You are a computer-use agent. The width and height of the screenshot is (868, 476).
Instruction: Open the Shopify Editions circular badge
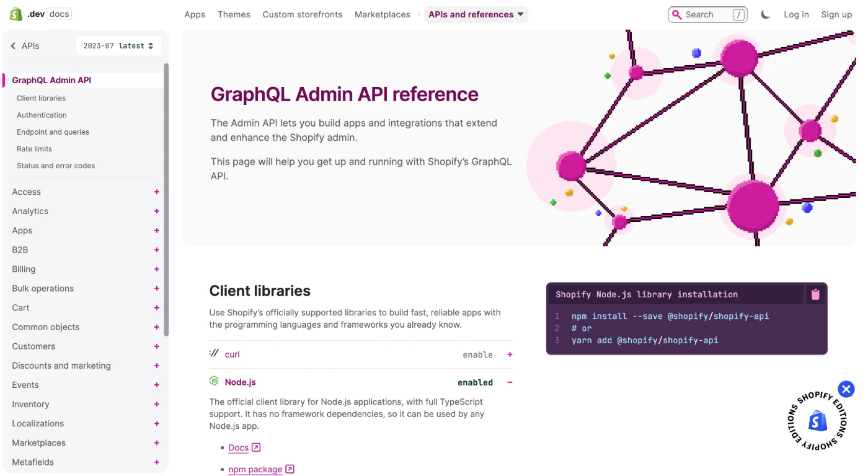(816, 421)
